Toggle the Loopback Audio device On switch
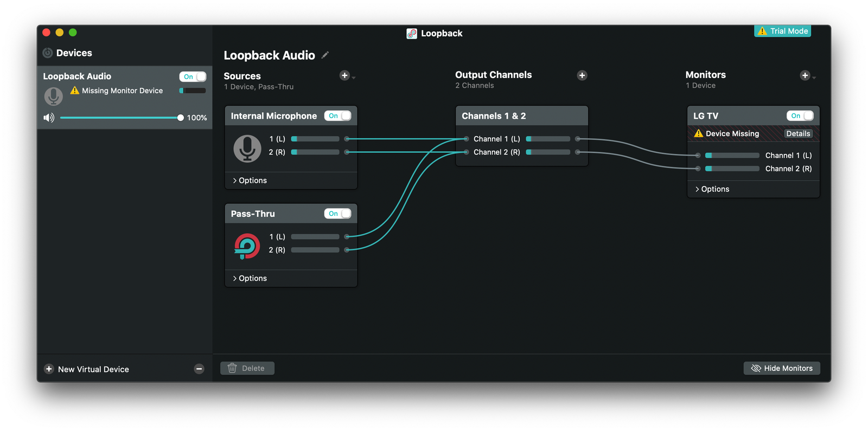The height and width of the screenshot is (431, 868). [x=193, y=76]
